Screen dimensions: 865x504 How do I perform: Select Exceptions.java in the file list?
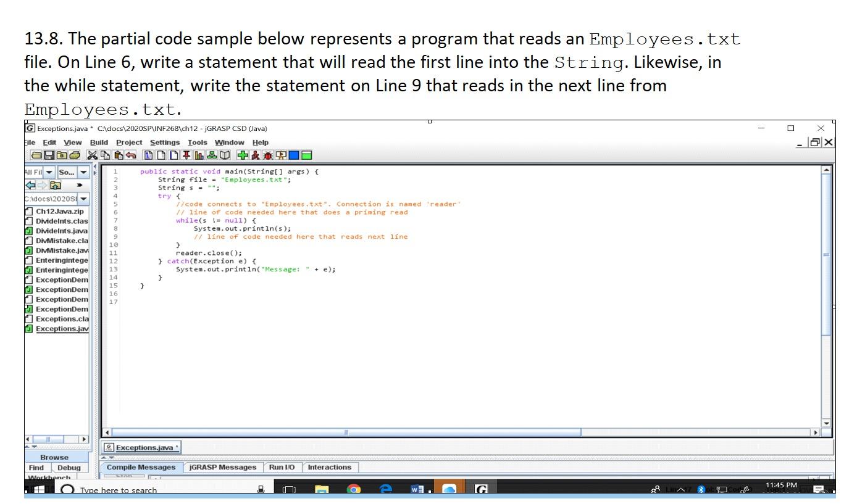tap(60, 329)
